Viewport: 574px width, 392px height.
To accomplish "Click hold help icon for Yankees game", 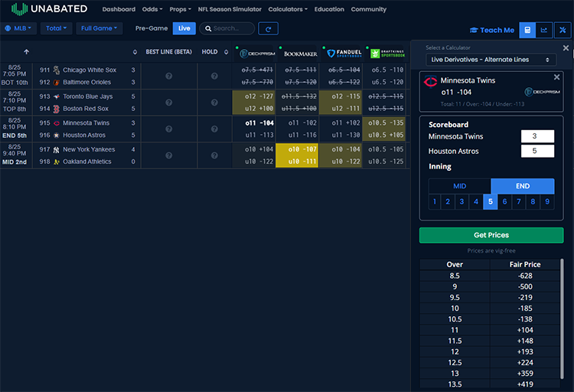I will click(214, 155).
